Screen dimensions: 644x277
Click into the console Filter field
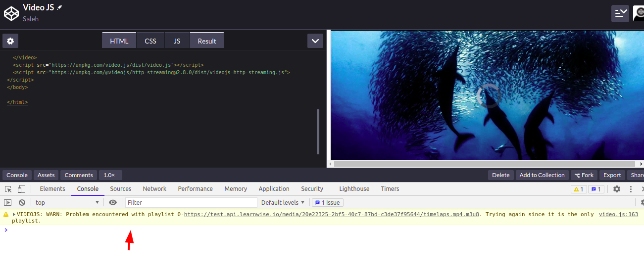click(191, 202)
